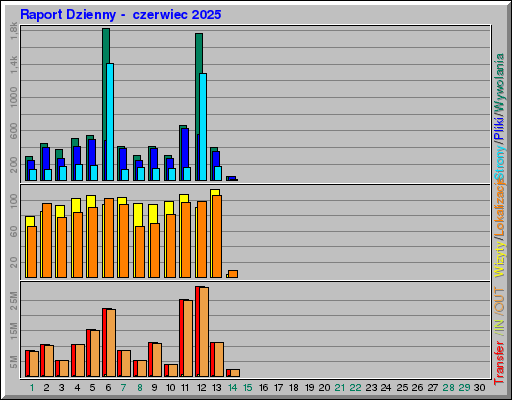Click day label 14 on x-axis
The height and width of the screenshot is (400, 512).
coord(232,388)
